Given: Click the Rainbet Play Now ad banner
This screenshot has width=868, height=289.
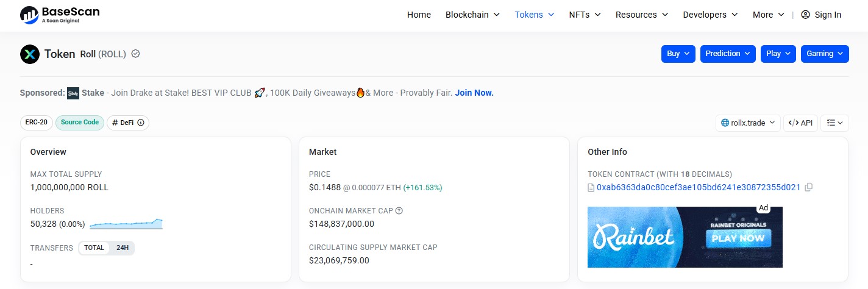Looking at the screenshot, I should (x=685, y=237).
